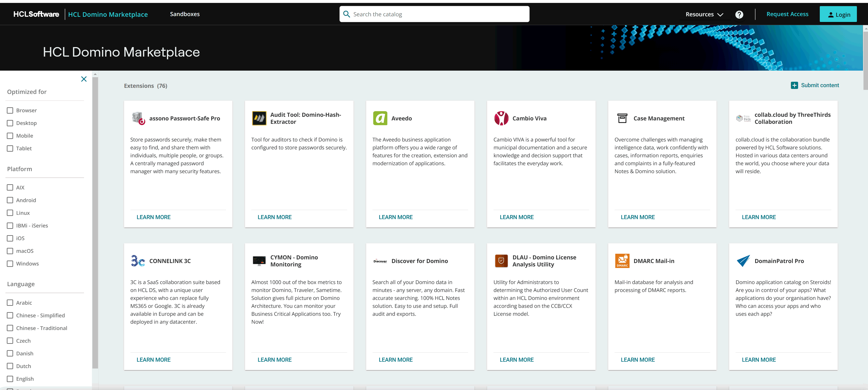Click the search magnifier icon
This screenshot has width=868, height=390.
click(x=346, y=14)
